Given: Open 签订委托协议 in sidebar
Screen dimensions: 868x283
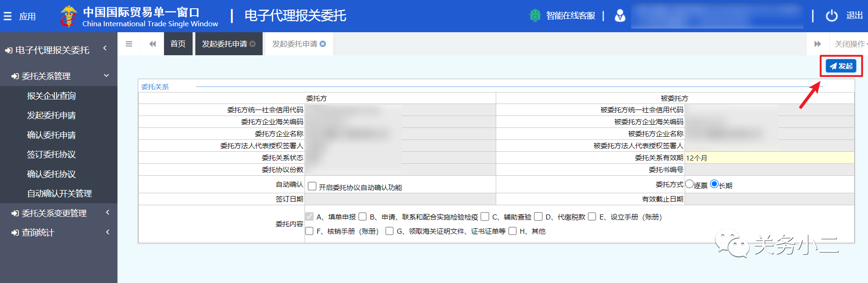Looking at the screenshot, I should coord(51,155).
